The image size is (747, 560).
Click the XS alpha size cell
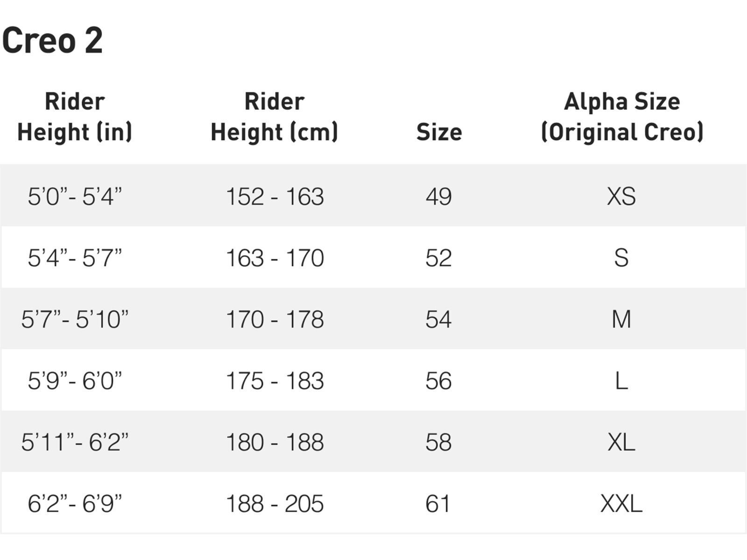pyautogui.click(x=621, y=196)
